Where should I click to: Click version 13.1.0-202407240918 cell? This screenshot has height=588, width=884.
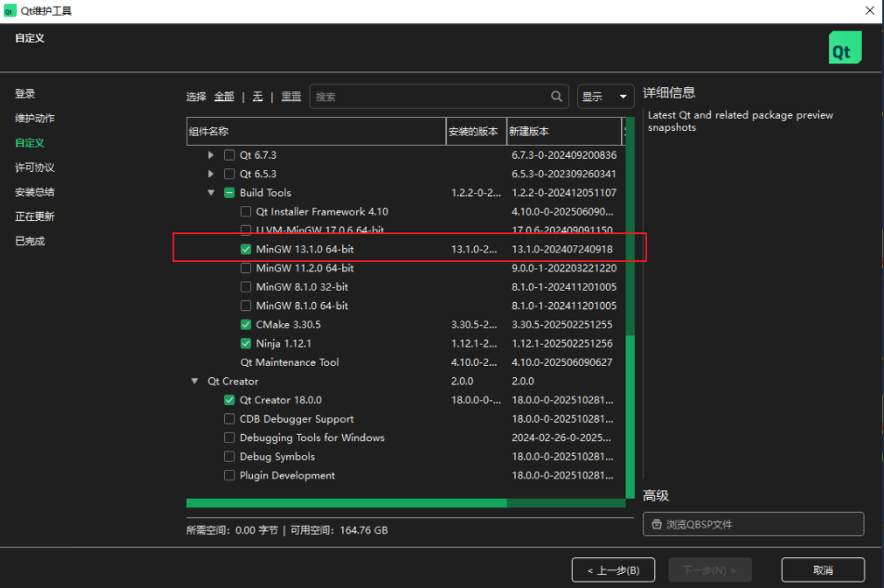[562, 249]
